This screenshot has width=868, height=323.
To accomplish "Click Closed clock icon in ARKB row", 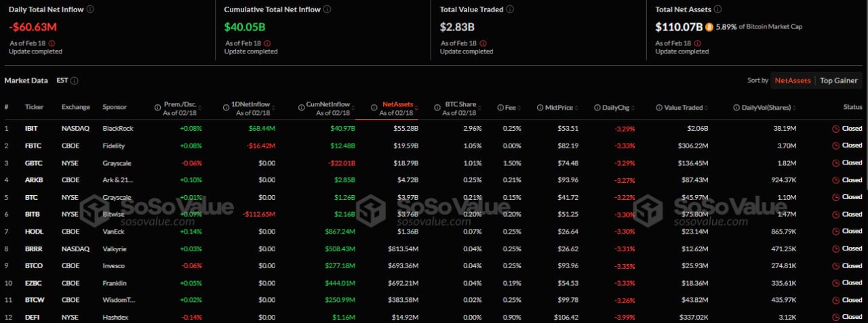I will pos(835,179).
